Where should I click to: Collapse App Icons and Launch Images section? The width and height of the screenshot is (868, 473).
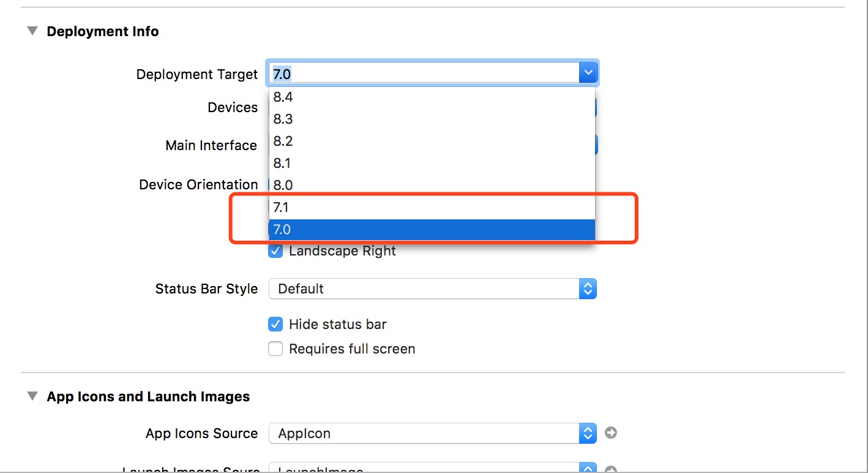pyautogui.click(x=32, y=396)
